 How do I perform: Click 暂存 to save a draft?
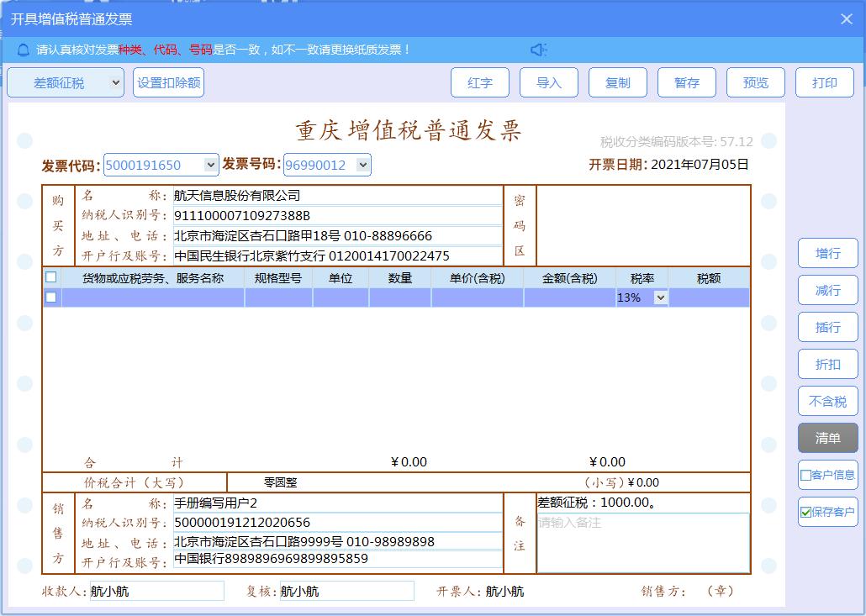[687, 82]
